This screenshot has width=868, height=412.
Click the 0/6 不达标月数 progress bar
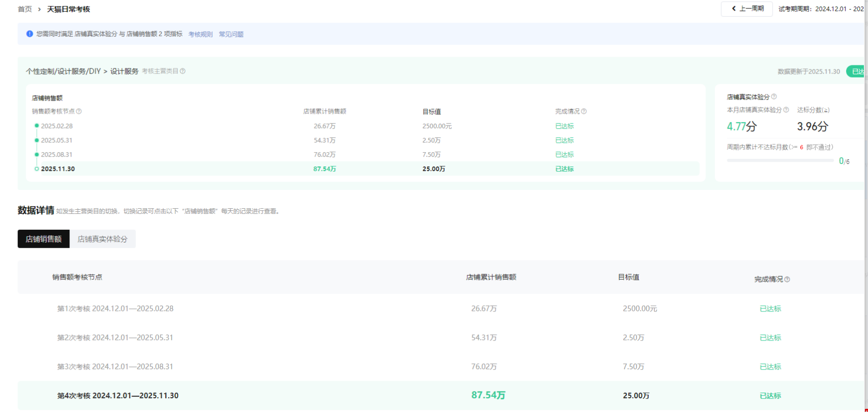(780, 160)
